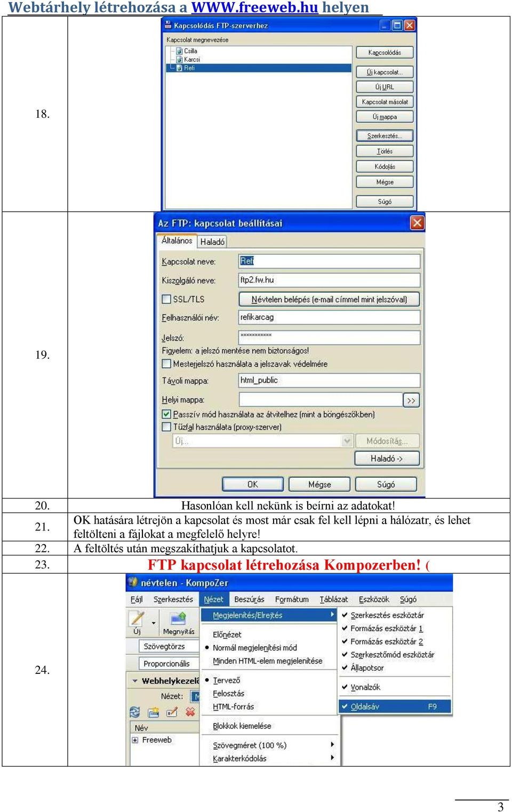
Task: Open the Eszközök menu
Action: click(374, 599)
